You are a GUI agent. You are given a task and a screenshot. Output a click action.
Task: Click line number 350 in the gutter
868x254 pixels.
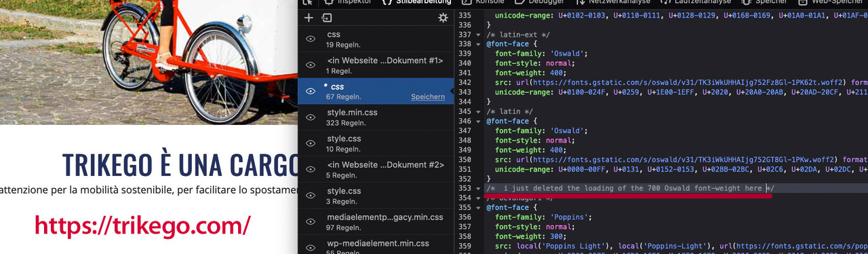[x=465, y=160]
